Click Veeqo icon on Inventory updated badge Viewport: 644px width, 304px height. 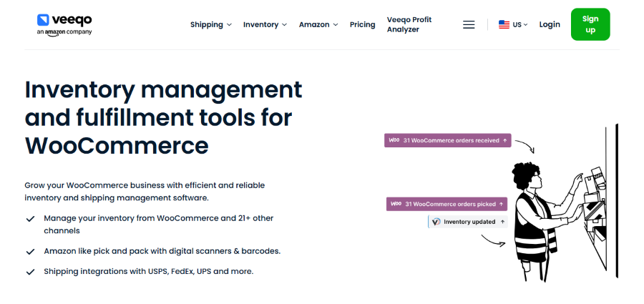coord(436,222)
